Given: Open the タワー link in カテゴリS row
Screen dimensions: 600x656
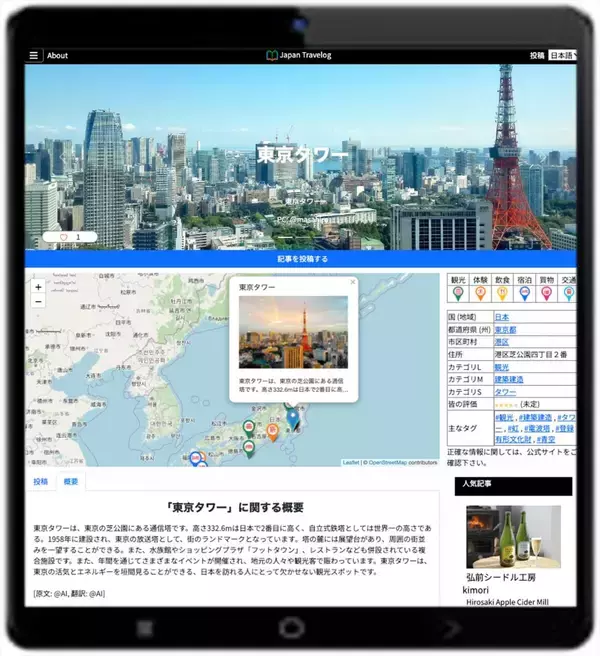Looking at the screenshot, I should pyautogui.click(x=505, y=392).
